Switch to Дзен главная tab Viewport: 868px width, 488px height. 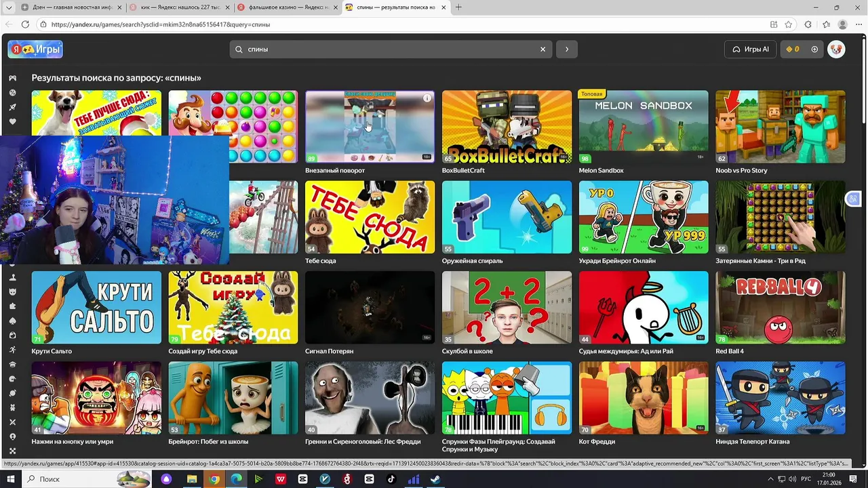point(70,7)
